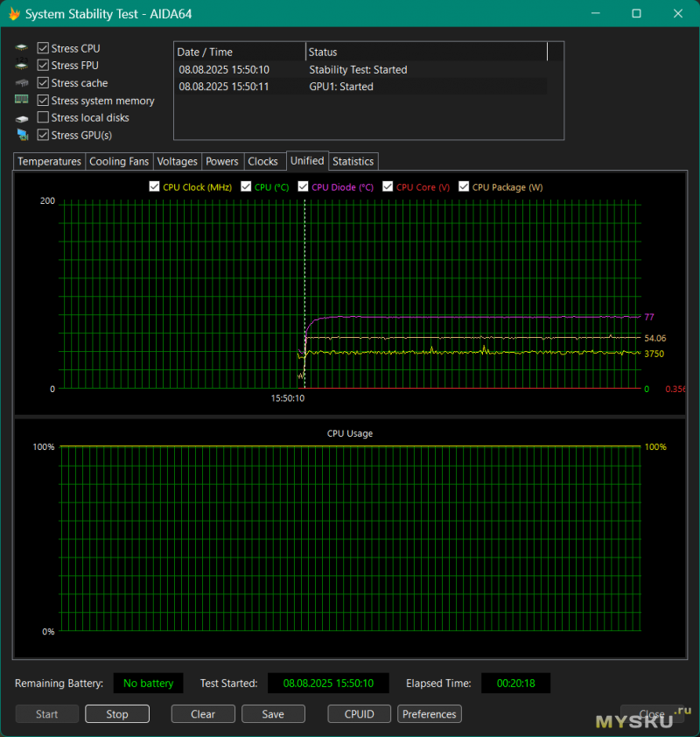The height and width of the screenshot is (737, 700).
Task: Click the 3750 CPU Clock value label
Action: pyautogui.click(x=654, y=354)
